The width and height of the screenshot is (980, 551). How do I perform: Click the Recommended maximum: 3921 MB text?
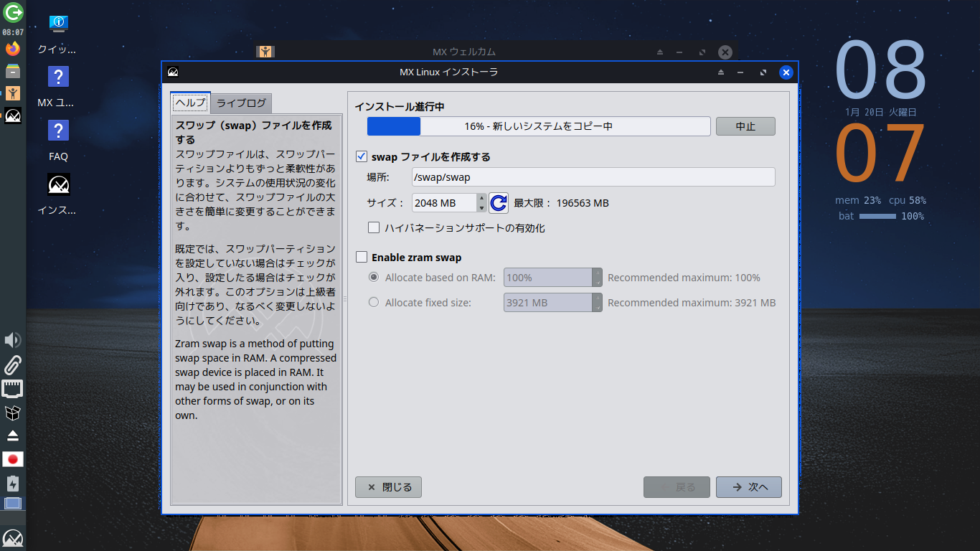(x=692, y=303)
